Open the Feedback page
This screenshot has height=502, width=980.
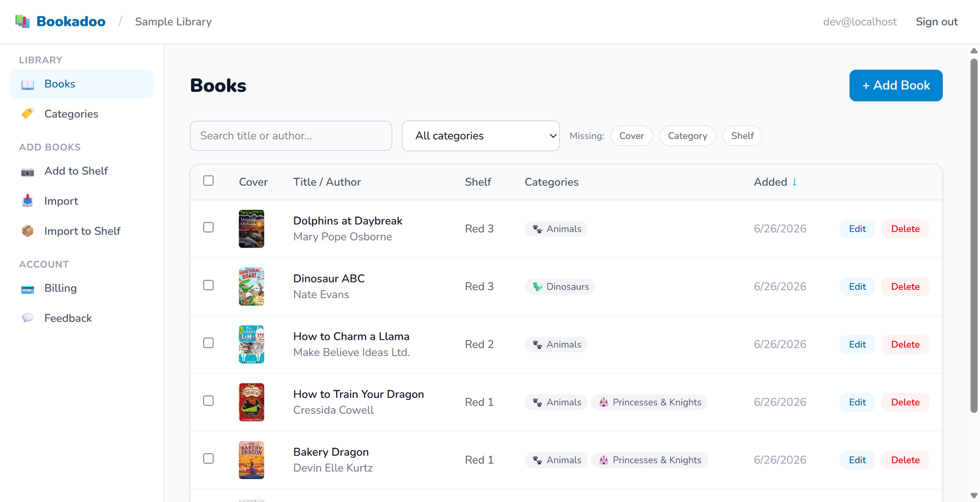(x=82, y=318)
